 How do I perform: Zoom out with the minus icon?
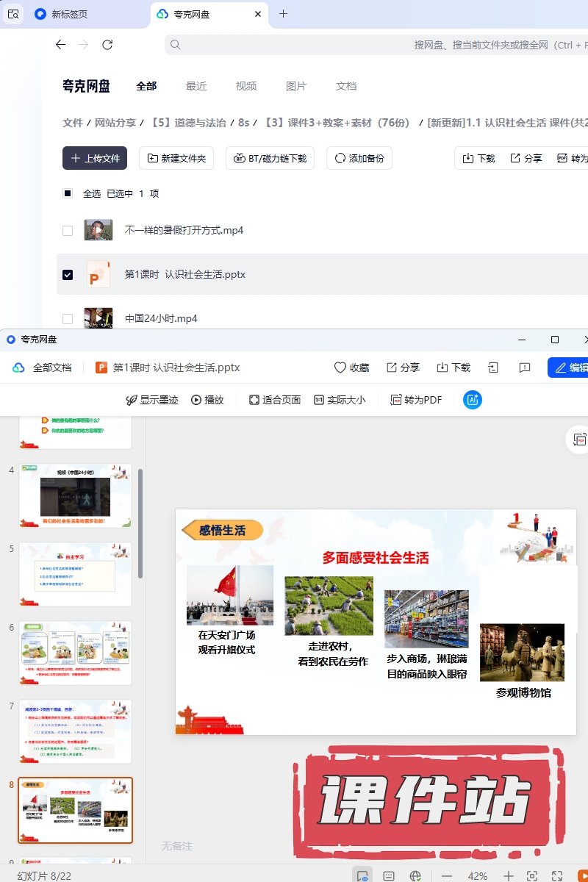pos(447,876)
